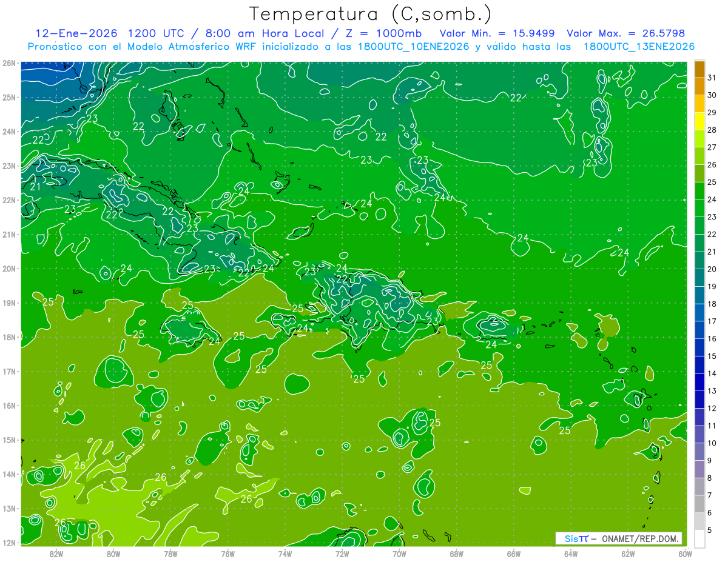Click the "82W" longitude axis label
Screen dimensions: 728x562
pos(56,554)
